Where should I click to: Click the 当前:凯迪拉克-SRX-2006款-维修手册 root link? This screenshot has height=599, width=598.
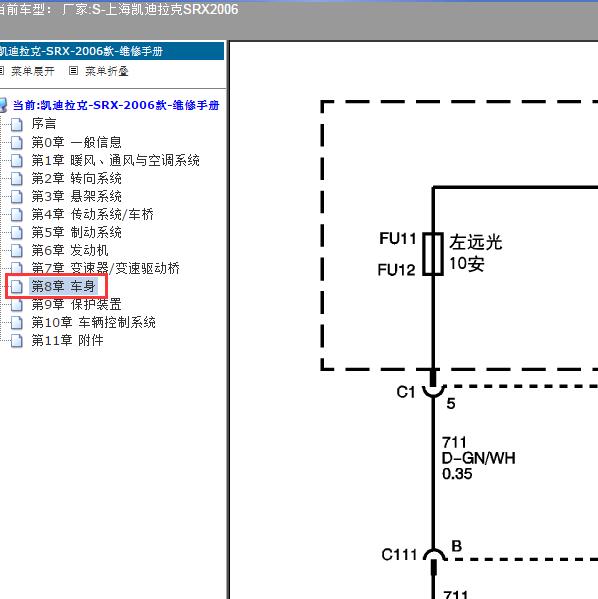(116, 105)
